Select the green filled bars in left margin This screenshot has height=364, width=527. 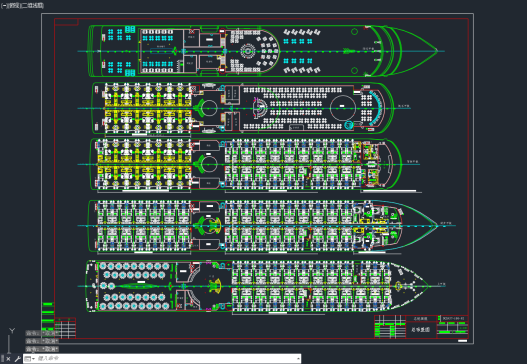coord(48,318)
